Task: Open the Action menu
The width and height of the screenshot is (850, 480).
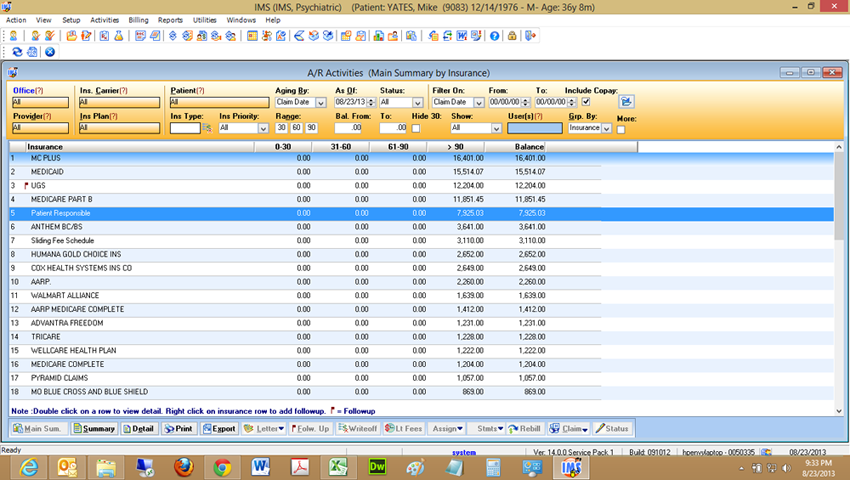Action: [x=16, y=20]
